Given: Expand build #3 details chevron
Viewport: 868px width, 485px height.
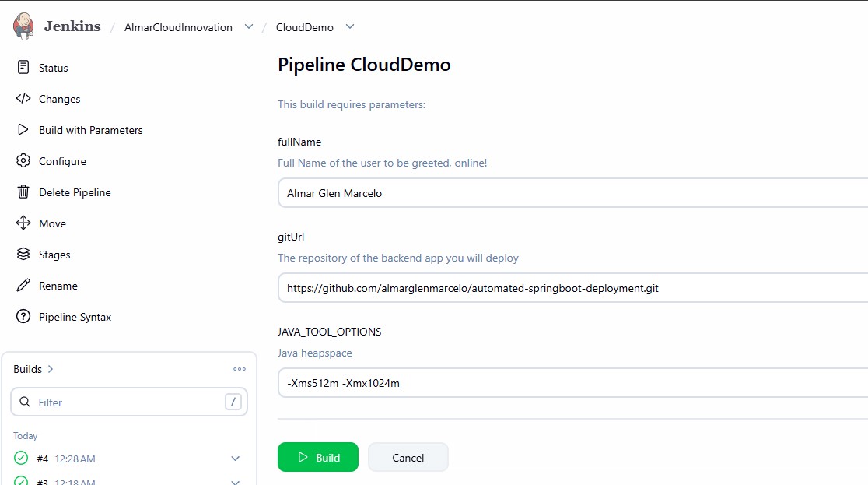Looking at the screenshot, I should click(x=235, y=481).
